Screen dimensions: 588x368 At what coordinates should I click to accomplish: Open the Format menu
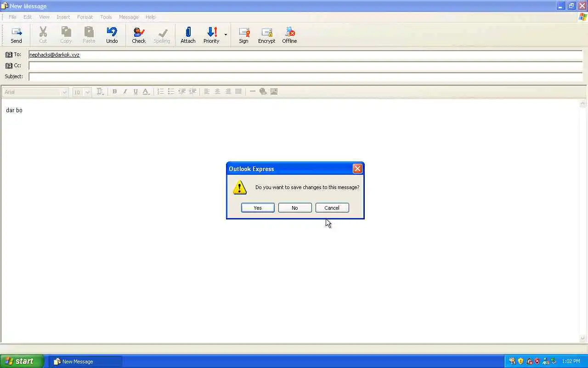[85, 17]
